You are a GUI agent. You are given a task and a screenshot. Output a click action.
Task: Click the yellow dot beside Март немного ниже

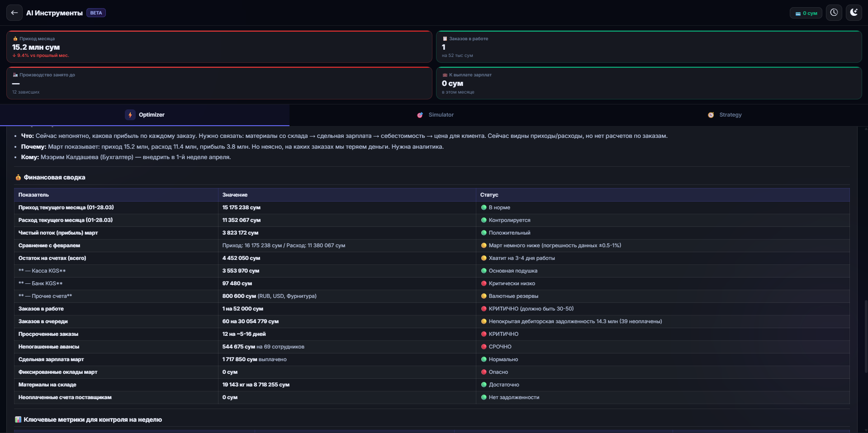click(x=484, y=245)
